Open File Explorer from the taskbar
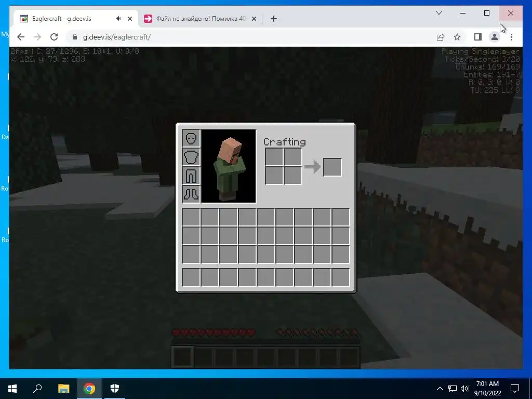 click(64, 389)
